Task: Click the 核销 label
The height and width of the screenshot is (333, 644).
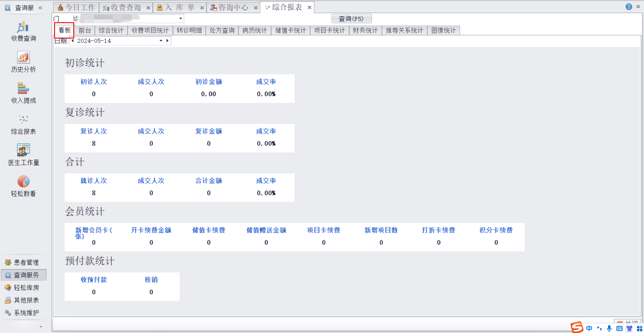Action: click(x=151, y=280)
